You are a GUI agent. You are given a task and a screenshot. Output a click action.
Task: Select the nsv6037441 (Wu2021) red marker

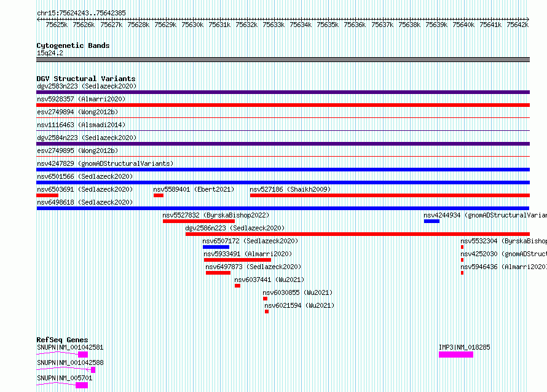click(238, 286)
